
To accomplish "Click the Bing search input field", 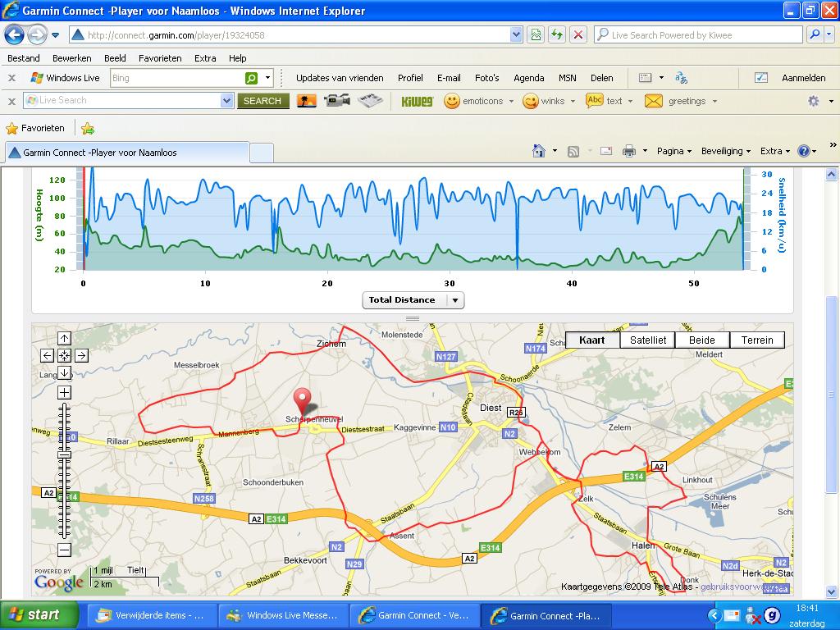I will pos(177,78).
